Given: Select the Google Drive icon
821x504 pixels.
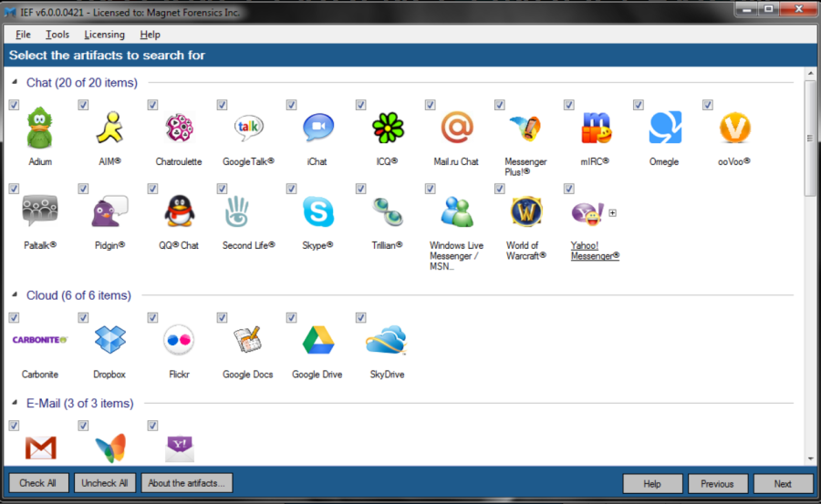Looking at the screenshot, I should tap(317, 340).
